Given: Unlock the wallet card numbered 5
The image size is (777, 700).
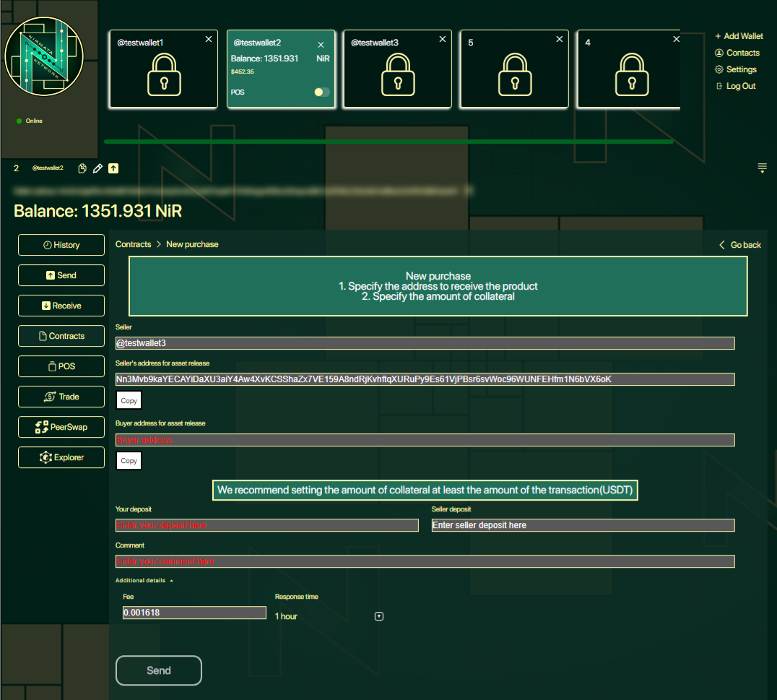Looking at the screenshot, I should pos(514,76).
